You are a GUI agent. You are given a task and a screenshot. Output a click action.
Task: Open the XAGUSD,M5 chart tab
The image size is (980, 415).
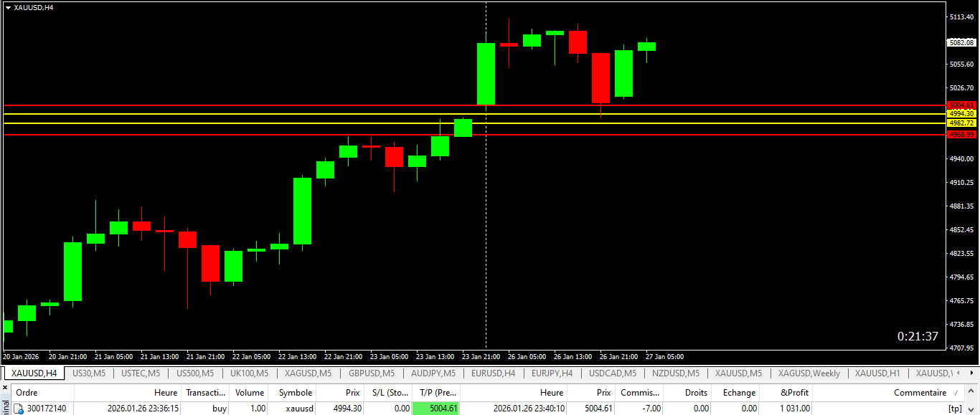tap(308, 373)
